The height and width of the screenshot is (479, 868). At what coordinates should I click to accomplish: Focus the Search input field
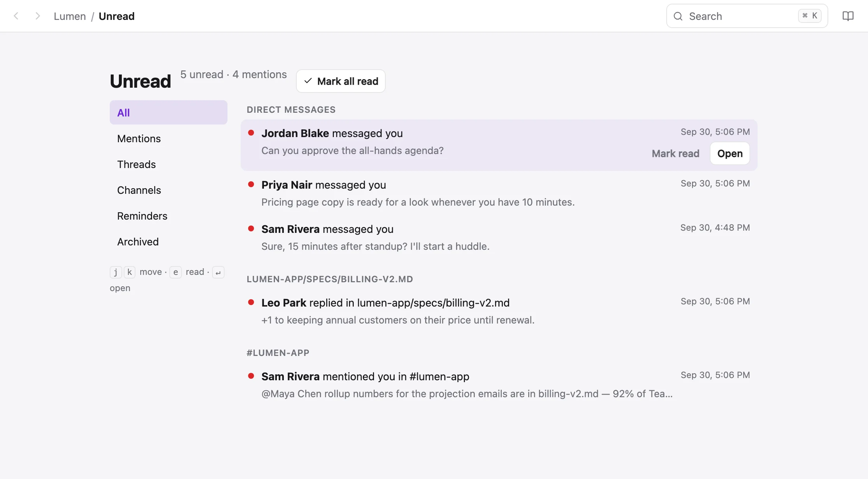click(747, 16)
